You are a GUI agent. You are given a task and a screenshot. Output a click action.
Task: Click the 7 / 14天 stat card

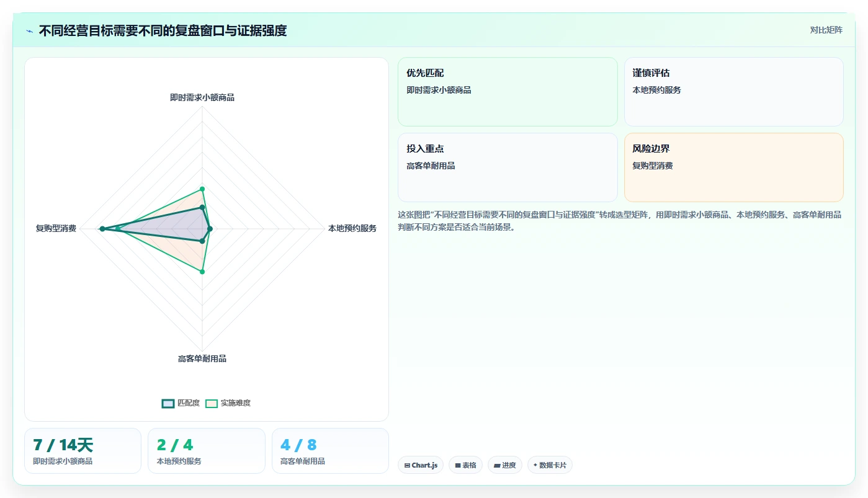click(x=83, y=451)
